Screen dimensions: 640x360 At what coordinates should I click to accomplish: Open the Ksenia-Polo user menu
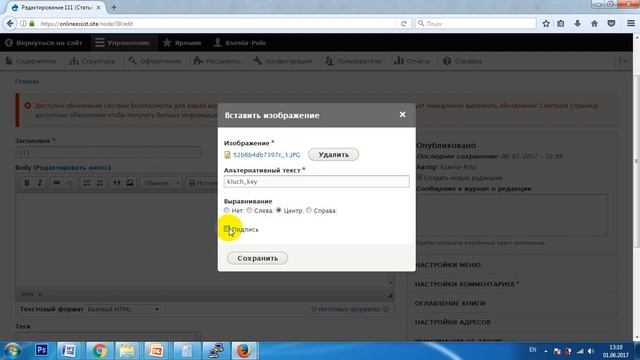coord(240,43)
